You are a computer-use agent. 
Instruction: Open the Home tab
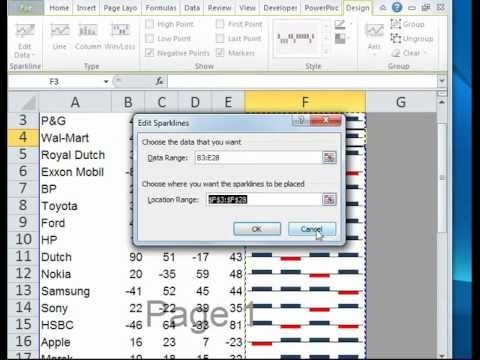tap(59, 8)
